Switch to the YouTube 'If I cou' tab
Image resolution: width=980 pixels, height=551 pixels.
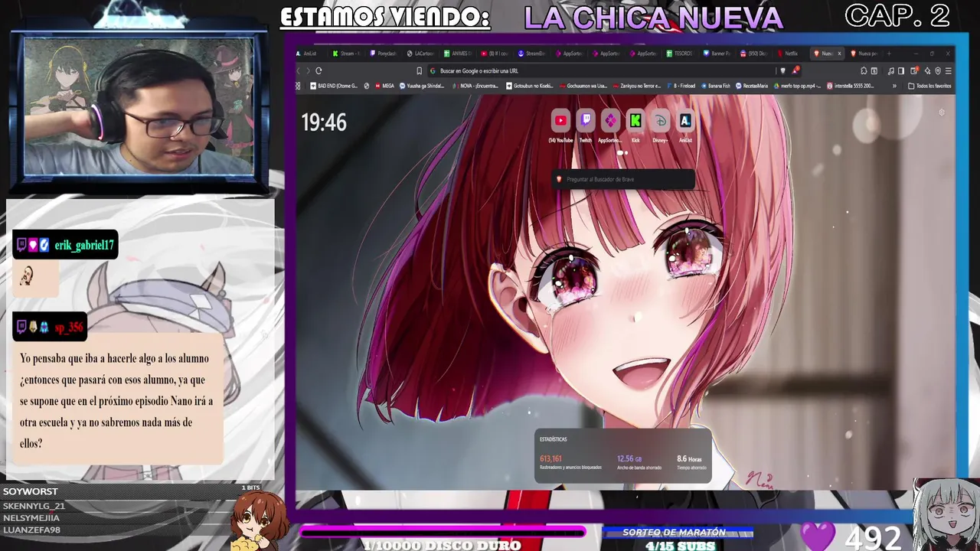point(495,54)
